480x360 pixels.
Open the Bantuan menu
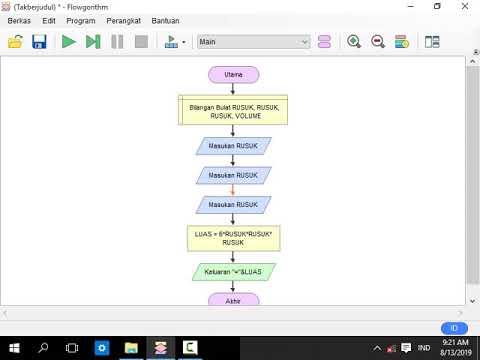click(165, 21)
